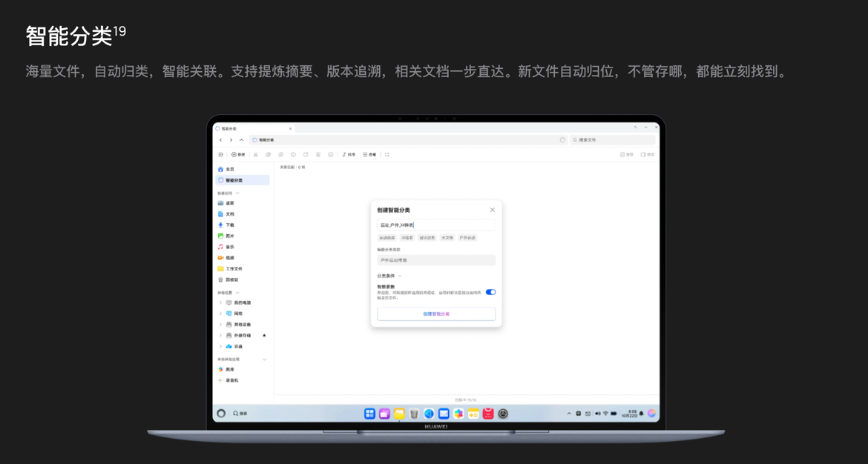
Task: Open the mail app in the taskbar
Action: click(444, 414)
